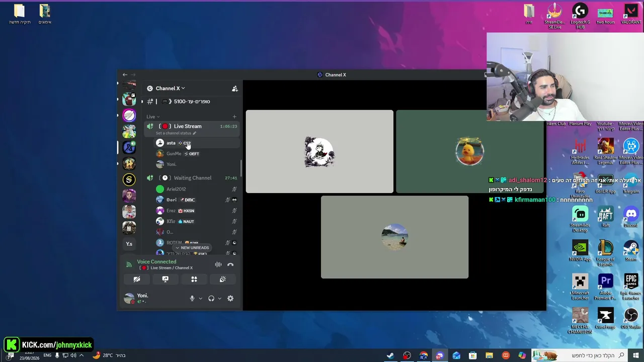Image resolution: width=644 pixels, height=362 pixels.
Task: Show hidden system tray icons
Action: (82, 355)
